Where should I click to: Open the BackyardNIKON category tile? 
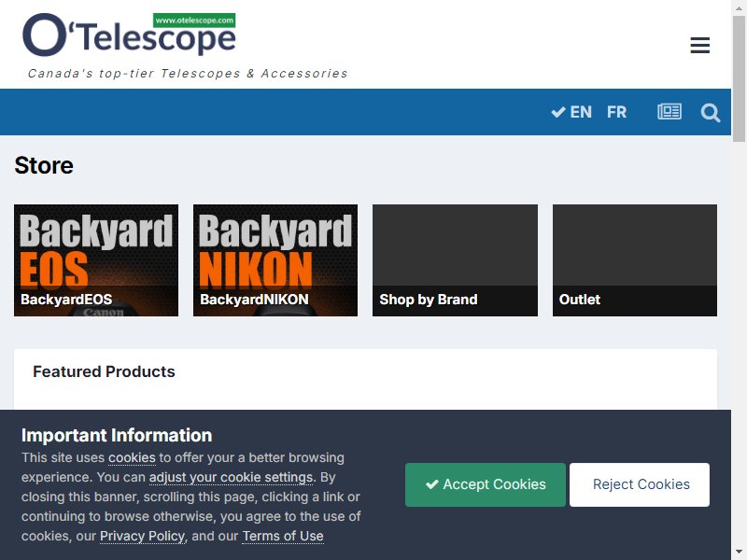click(x=275, y=260)
